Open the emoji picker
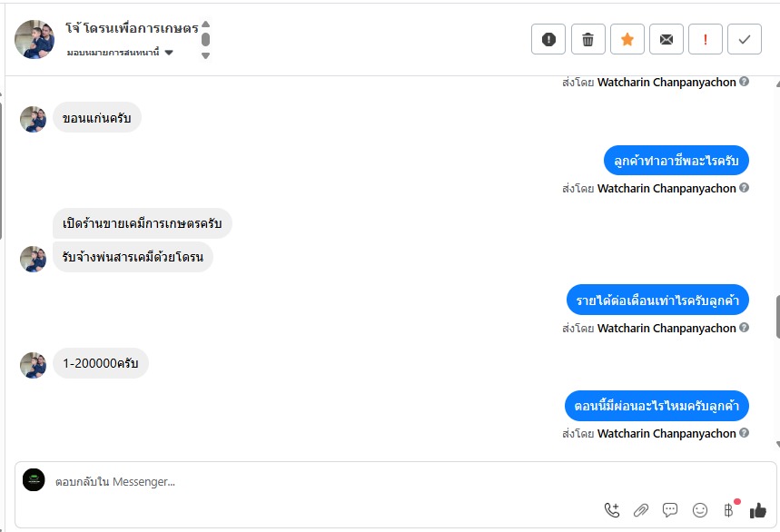This screenshot has width=780, height=532. (x=699, y=510)
